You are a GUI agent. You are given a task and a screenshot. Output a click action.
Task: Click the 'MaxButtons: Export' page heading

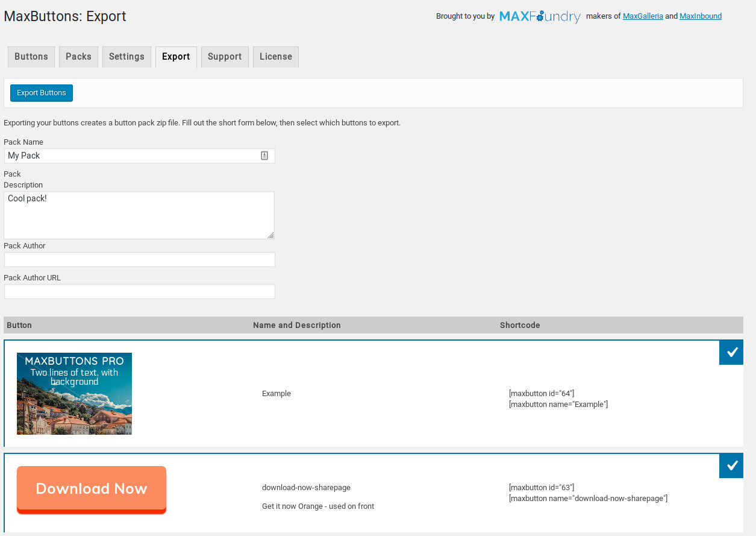(65, 16)
